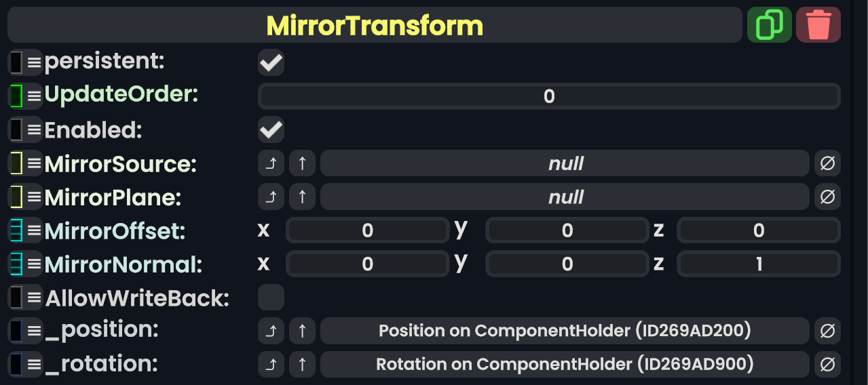The height and width of the screenshot is (385, 868).
Task: Enable the AllowWriteBack checkbox
Action: point(271,297)
